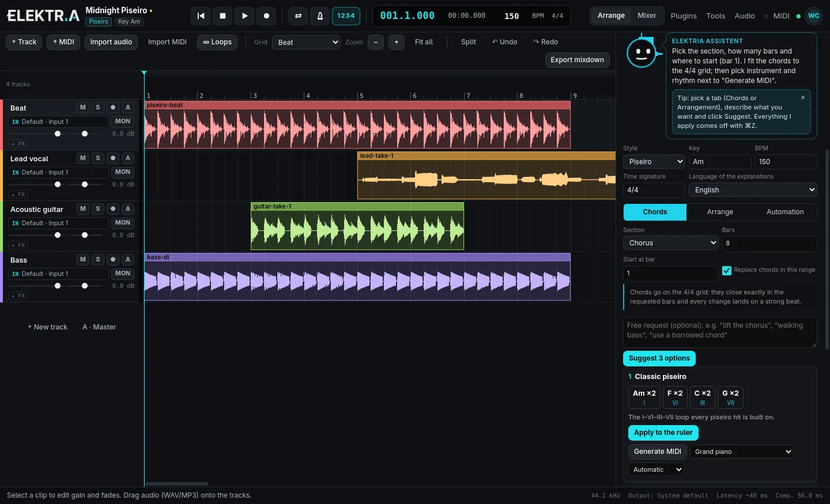Start playback with the play icon

coord(244,16)
